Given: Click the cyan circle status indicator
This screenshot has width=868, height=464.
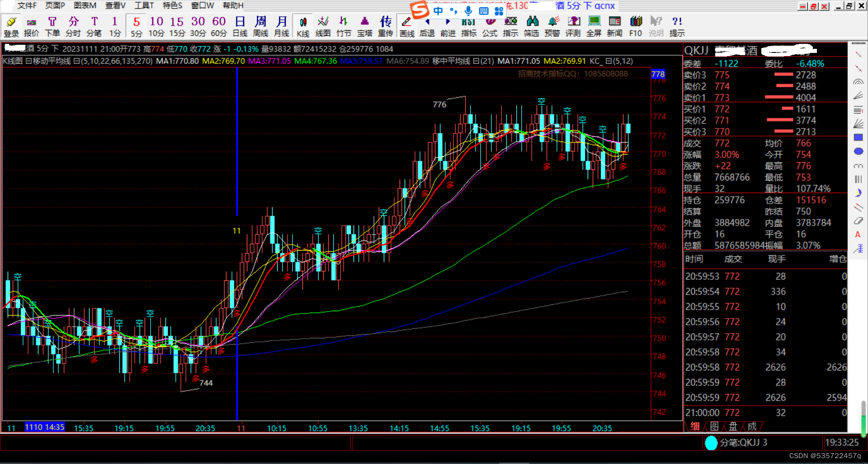Looking at the screenshot, I should 711,443.
